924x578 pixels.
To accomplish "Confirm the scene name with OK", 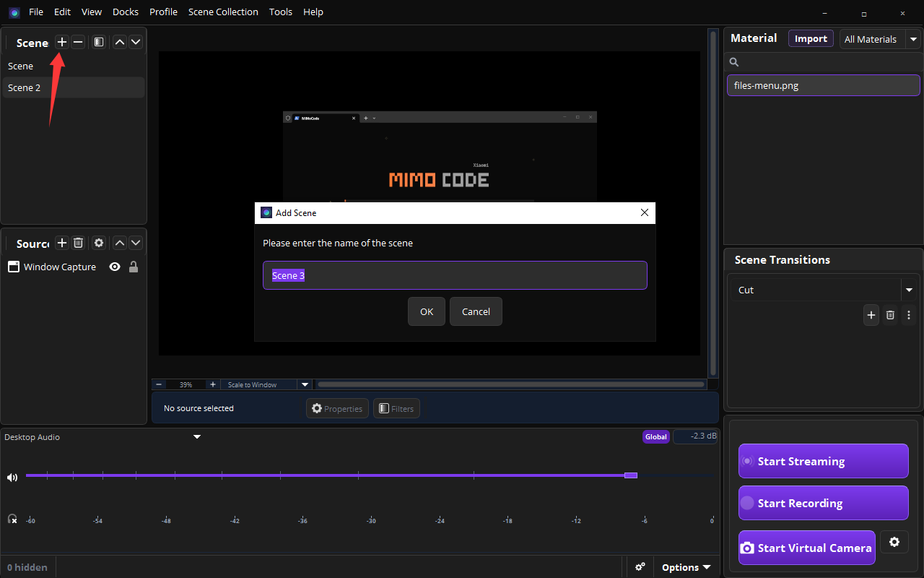I will 427,311.
